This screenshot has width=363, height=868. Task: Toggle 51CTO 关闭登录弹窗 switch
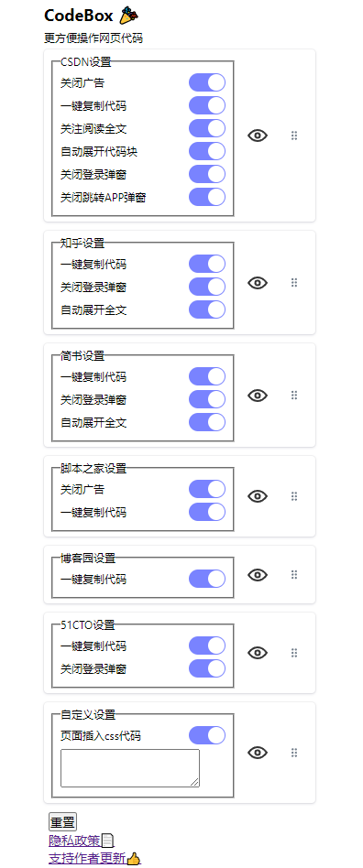[x=207, y=668]
